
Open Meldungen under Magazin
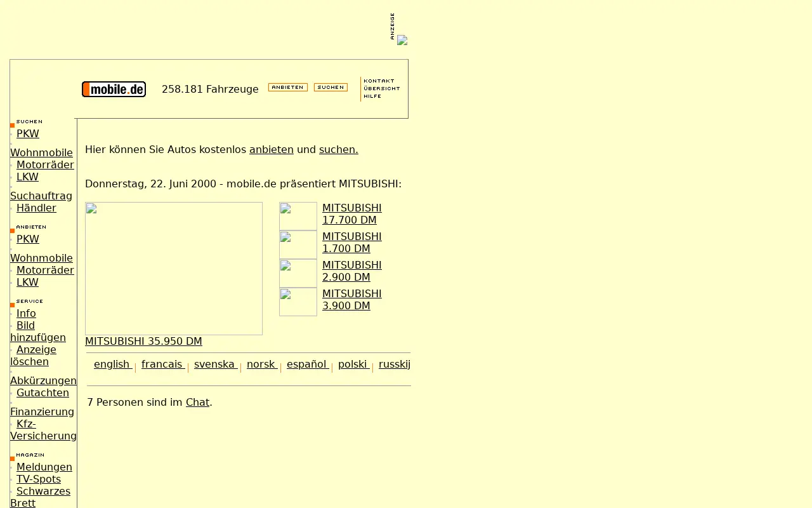coord(44,467)
